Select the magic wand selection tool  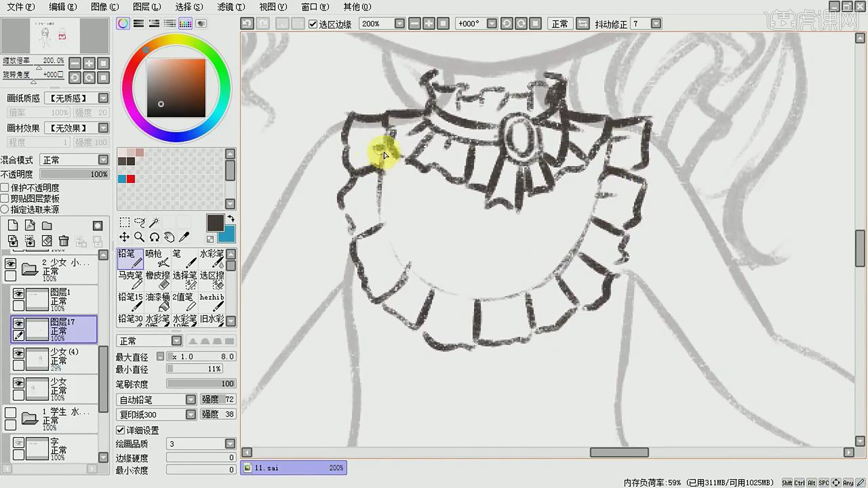click(x=154, y=222)
